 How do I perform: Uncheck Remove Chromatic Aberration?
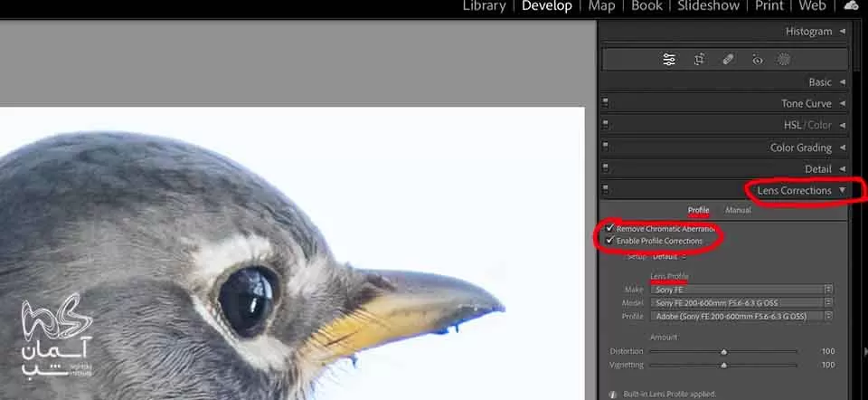[x=610, y=228]
